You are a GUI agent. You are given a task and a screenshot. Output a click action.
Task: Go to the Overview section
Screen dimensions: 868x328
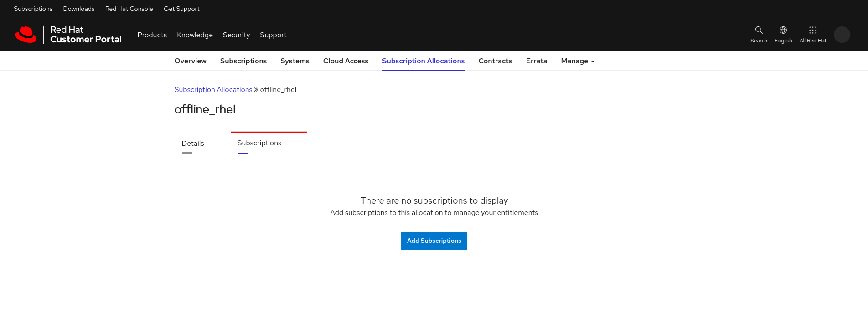190,61
